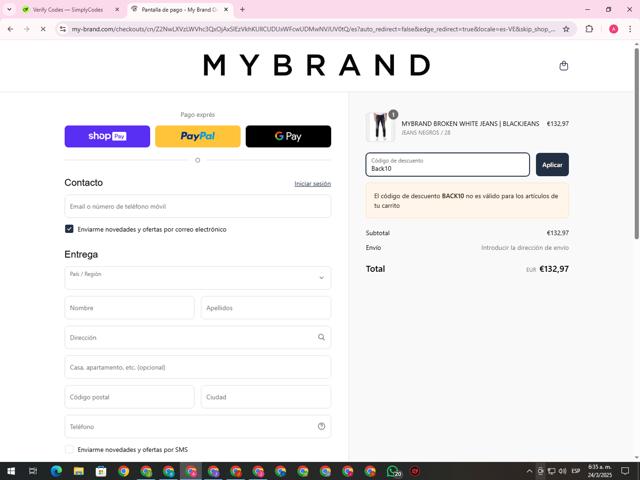
Task: Click the Iniciar sesión link
Action: coord(313,184)
